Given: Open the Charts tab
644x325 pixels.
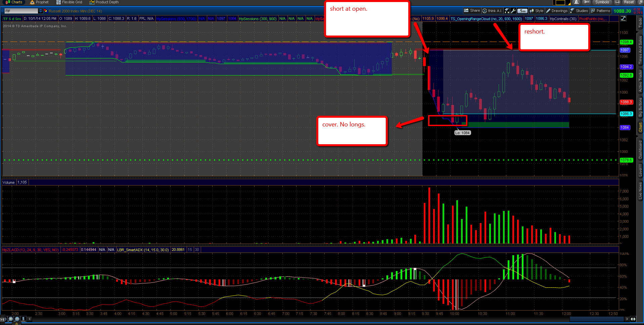Looking at the screenshot, I should pyautogui.click(x=14, y=2).
